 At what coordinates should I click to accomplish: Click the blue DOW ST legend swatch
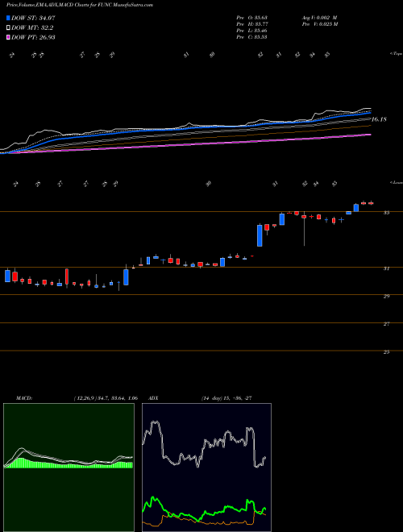[x=9, y=19]
